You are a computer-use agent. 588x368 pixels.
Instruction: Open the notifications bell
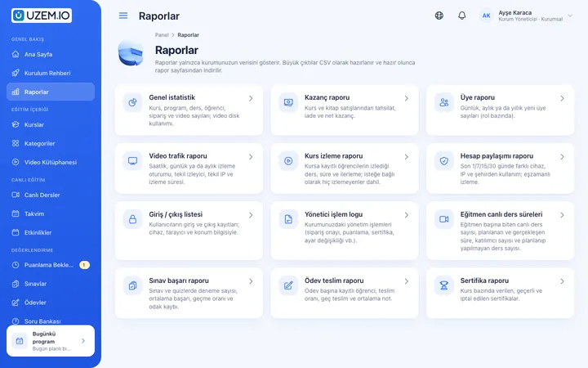point(462,16)
